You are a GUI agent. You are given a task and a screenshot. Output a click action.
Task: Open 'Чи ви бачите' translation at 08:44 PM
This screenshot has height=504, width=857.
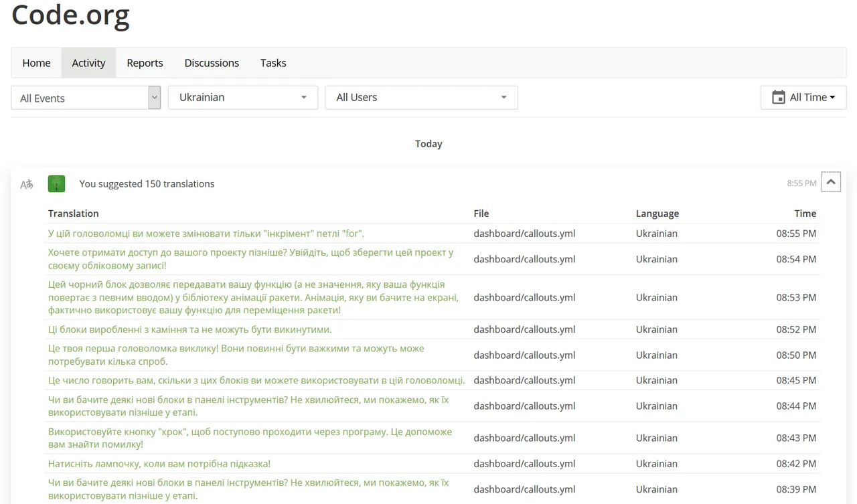(248, 406)
